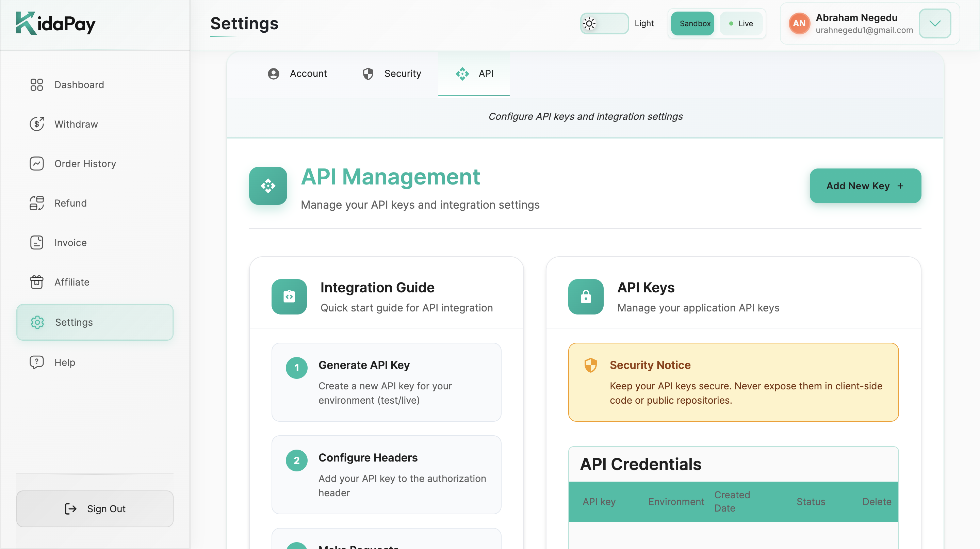Click the sun icon in theme switch

pyautogui.click(x=589, y=23)
